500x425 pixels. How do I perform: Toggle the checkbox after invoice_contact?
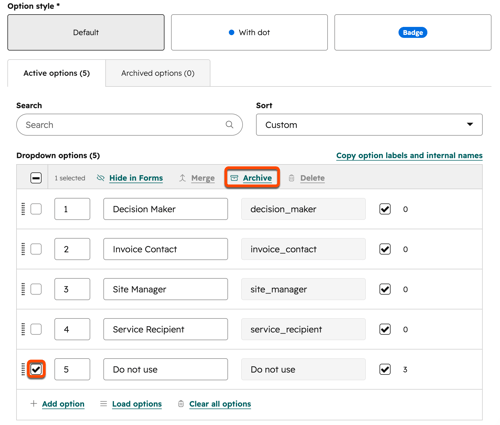tap(385, 249)
